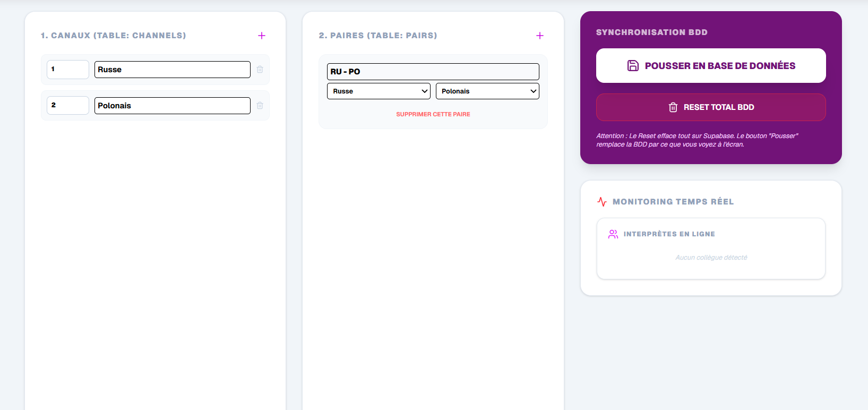Viewport: 868px width, 410px height.
Task: Click the trash icon in Reset Total BDD
Action: tap(673, 107)
